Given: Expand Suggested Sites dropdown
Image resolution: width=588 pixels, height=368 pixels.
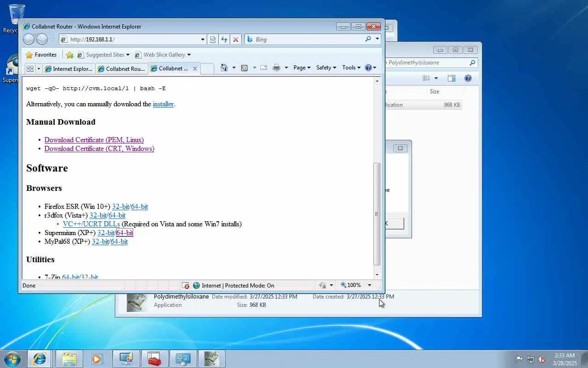Looking at the screenshot, I should (x=128, y=55).
